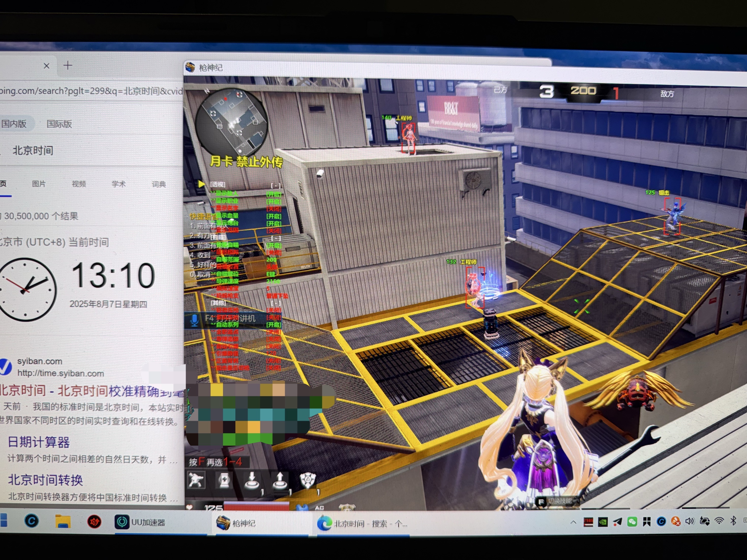Open the 日期计算器 link
This screenshot has height=560, width=747.
tap(38, 442)
